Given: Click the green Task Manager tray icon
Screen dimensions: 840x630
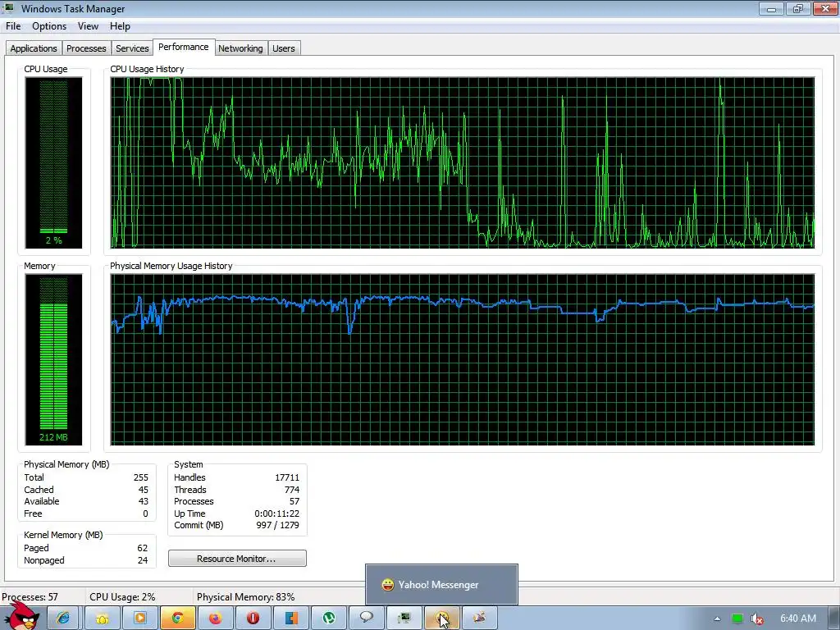Looking at the screenshot, I should click(737, 619).
